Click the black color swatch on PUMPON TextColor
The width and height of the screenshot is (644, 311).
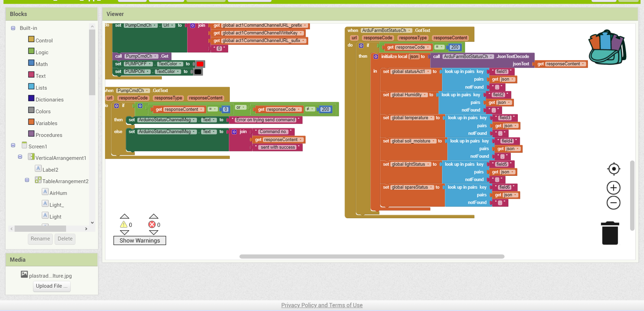(198, 72)
